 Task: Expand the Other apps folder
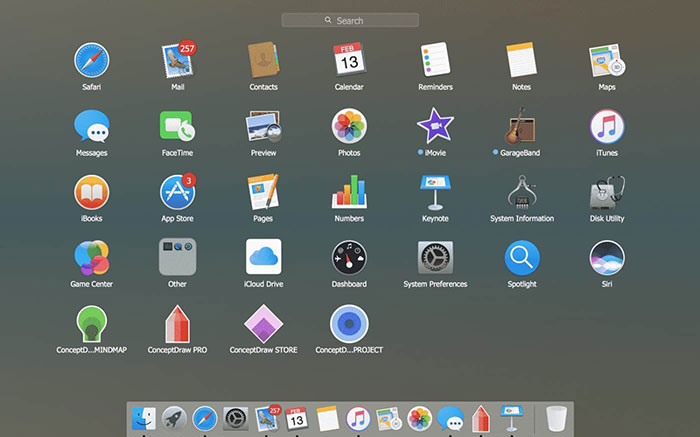(x=176, y=257)
